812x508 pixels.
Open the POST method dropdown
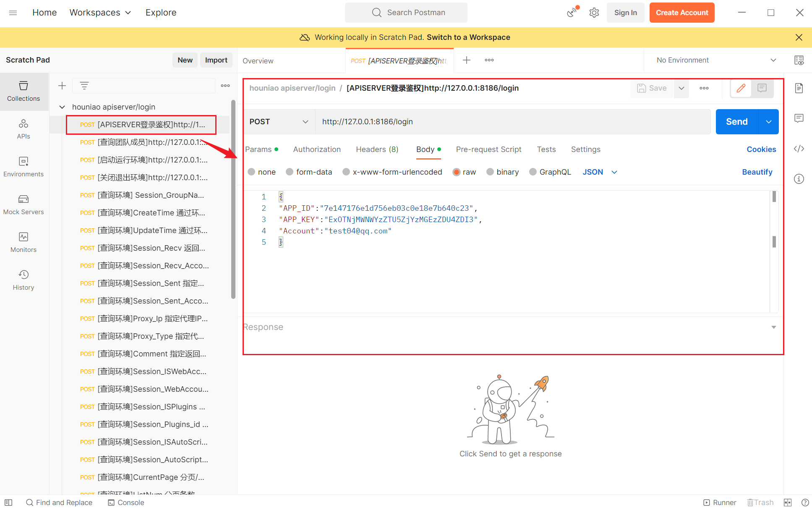coord(279,122)
